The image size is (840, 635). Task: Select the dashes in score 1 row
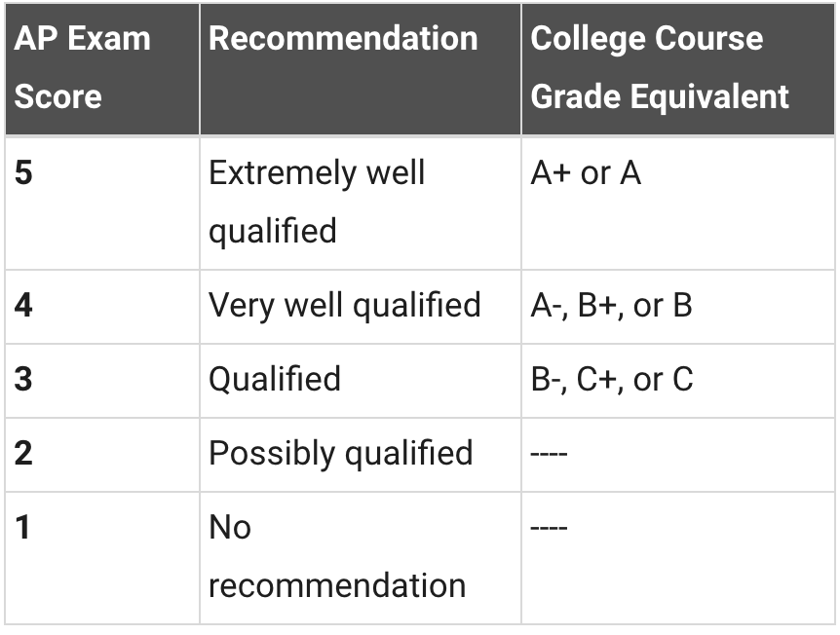[x=549, y=528]
